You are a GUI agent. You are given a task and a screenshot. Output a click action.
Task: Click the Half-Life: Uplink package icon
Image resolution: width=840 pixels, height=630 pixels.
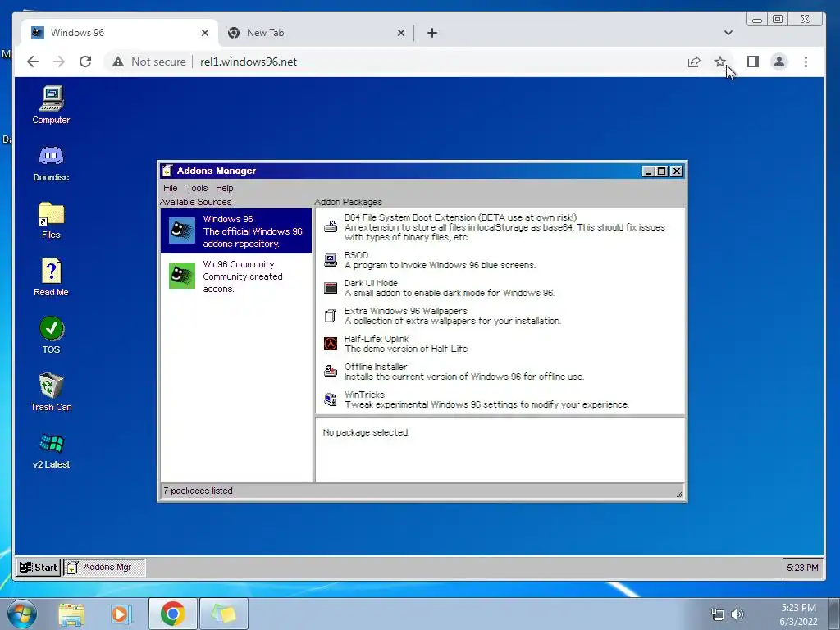[x=331, y=344]
